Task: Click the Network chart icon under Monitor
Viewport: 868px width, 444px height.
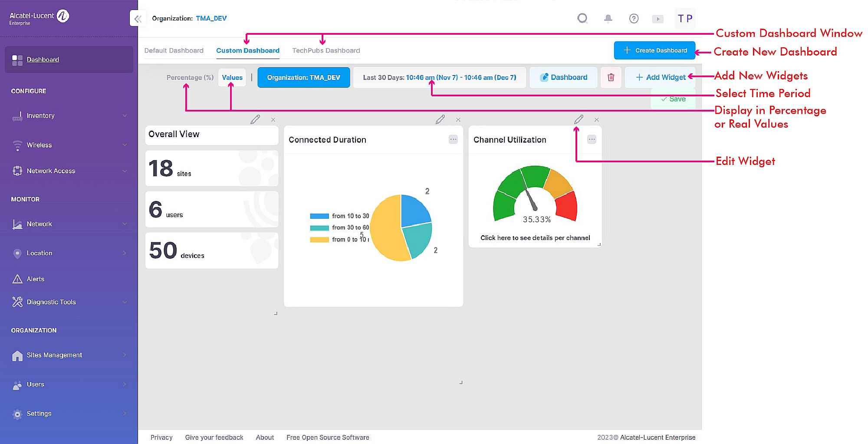Action: 17,224
